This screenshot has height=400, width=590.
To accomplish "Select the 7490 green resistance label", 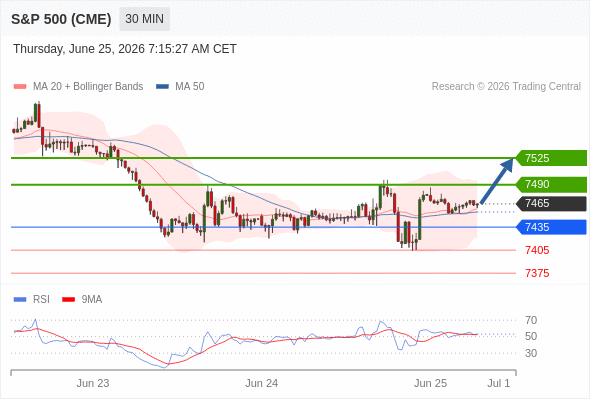I will pos(551,184).
